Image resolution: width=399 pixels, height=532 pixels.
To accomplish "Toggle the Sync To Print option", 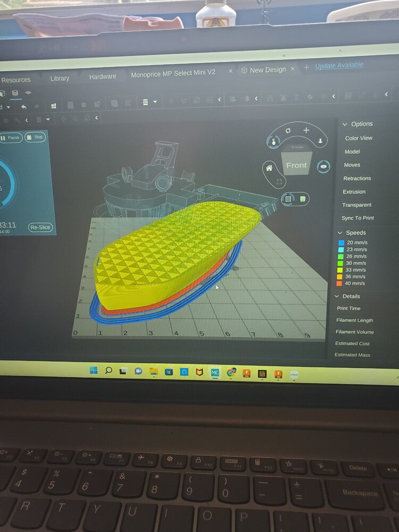I will tap(357, 218).
